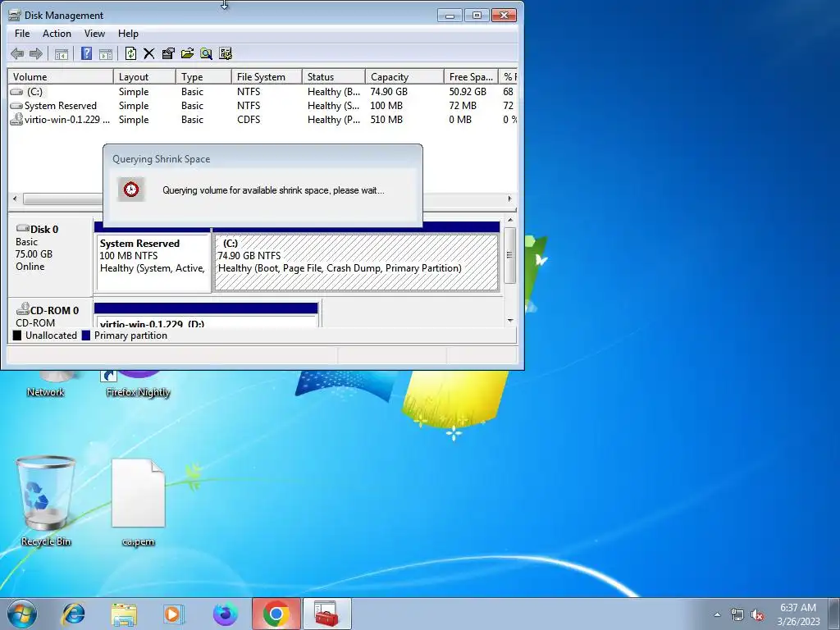The width and height of the screenshot is (840, 630).
Task: Click the Open folder toolbar icon
Action: click(187, 53)
